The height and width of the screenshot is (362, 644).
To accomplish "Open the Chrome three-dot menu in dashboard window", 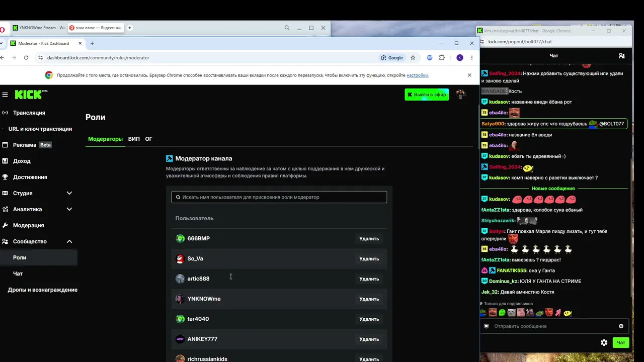I will pyautogui.click(x=471, y=58).
